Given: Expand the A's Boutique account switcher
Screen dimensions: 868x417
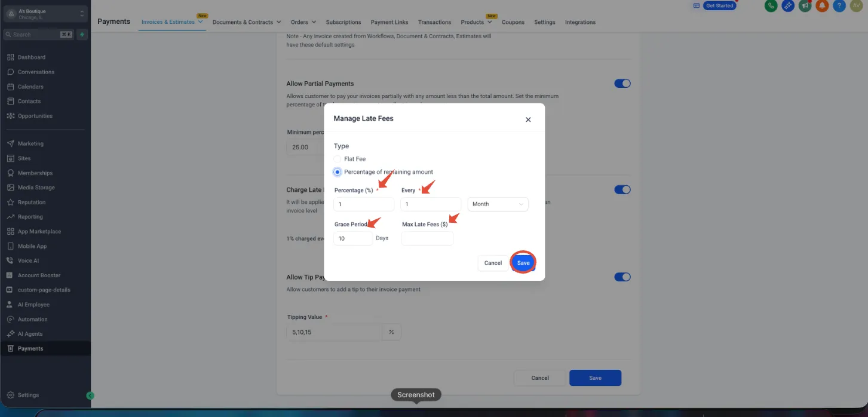Looking at the screenshot, I should [x=45, y=14].
